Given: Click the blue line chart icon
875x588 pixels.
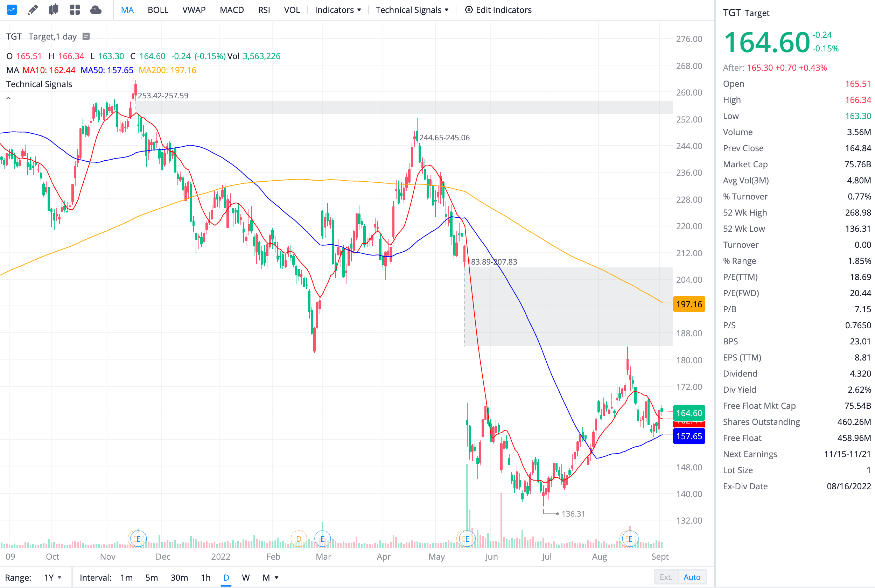Looking at the screenshot, I should [x=12, y=10].
